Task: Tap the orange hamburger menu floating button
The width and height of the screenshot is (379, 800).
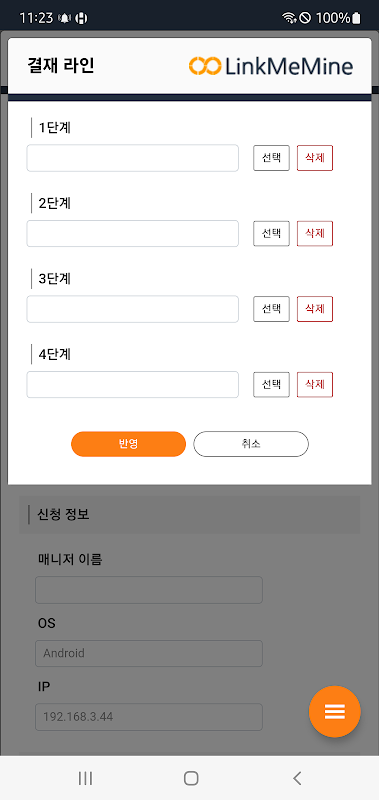Action: pyautogui.click(x=335, y=711)
